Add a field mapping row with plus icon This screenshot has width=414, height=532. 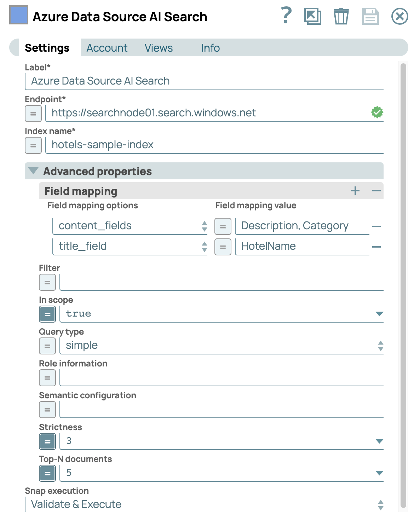tap(355, 191)
